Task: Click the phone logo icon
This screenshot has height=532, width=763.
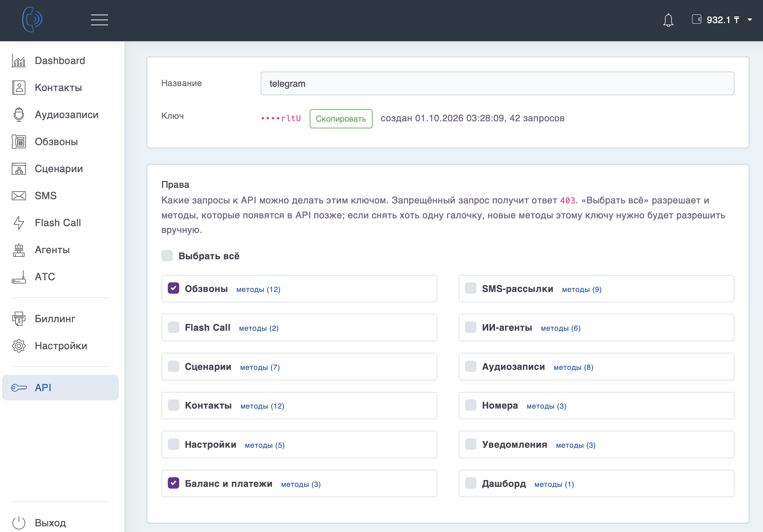Action: point(32,20)
